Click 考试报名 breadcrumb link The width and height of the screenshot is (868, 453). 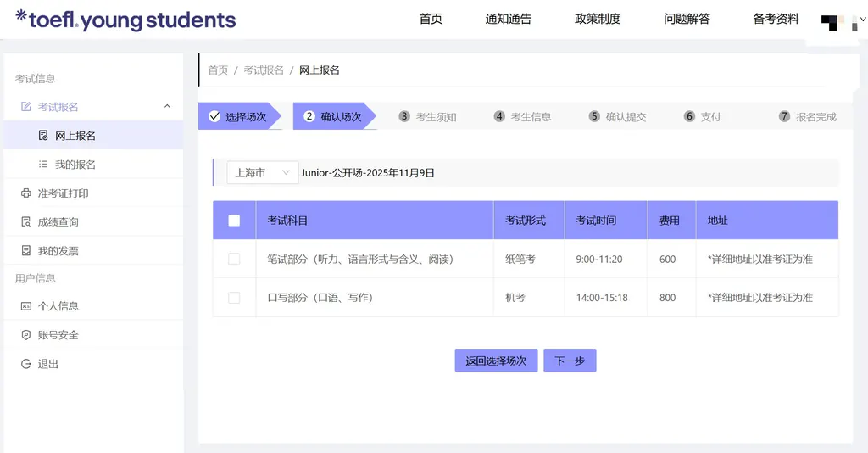pos(264,70)
